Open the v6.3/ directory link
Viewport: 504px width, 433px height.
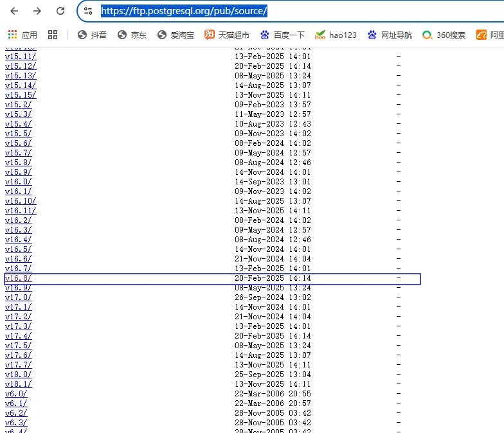point(16,423)
